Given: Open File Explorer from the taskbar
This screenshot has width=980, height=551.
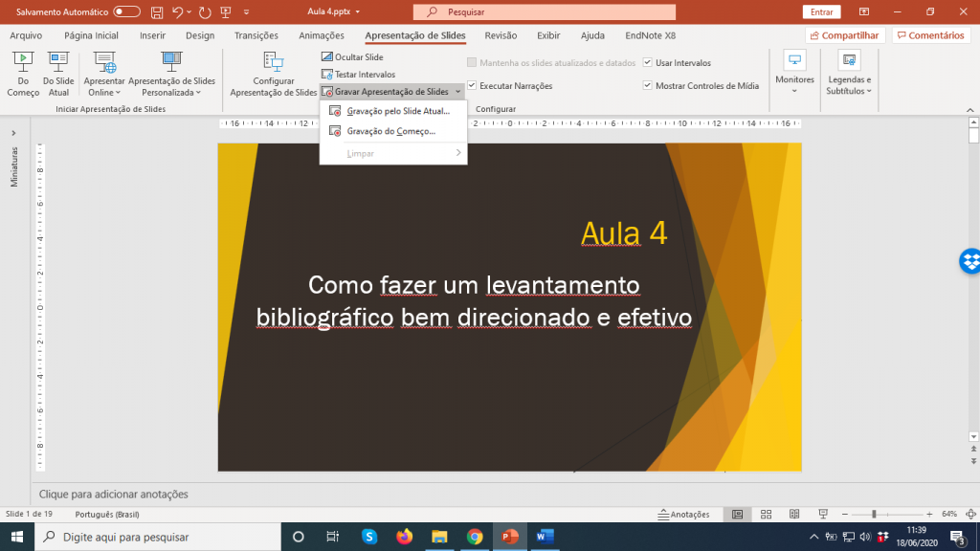Looking at the screenshot, I should pyautogui.click(x=439, y=537).
